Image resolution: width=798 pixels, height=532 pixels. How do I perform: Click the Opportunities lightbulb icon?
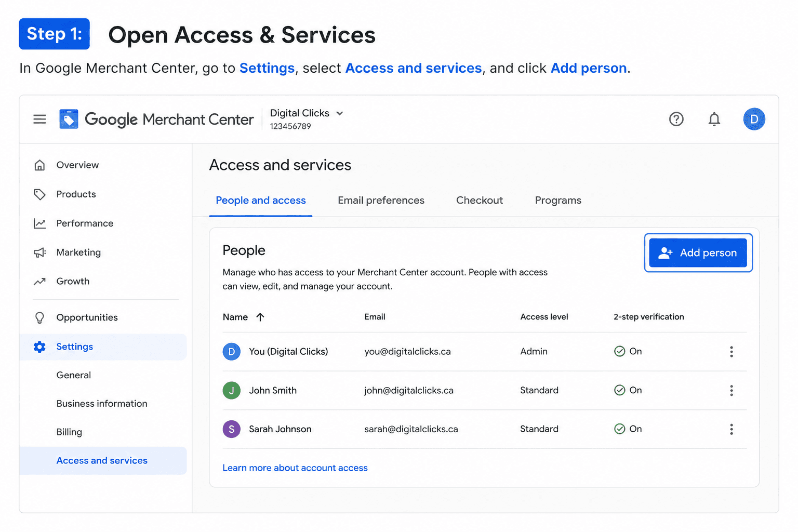tap(39, 317)
